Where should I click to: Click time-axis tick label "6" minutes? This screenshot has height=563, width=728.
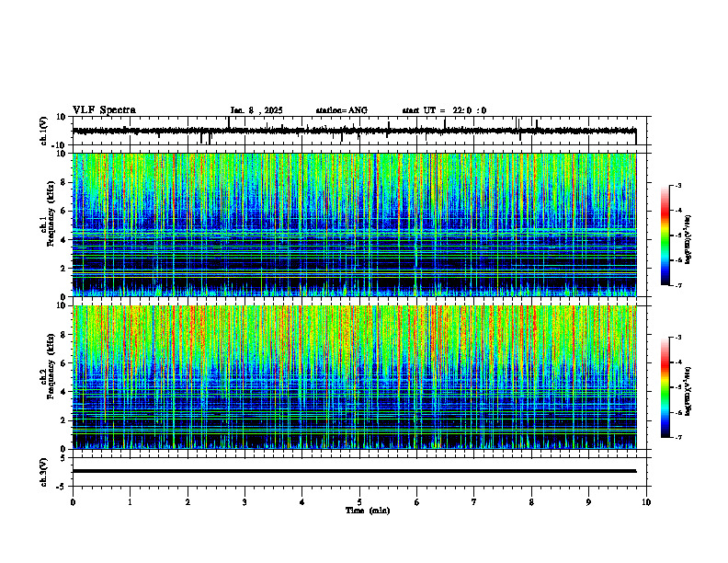point(416,502)
